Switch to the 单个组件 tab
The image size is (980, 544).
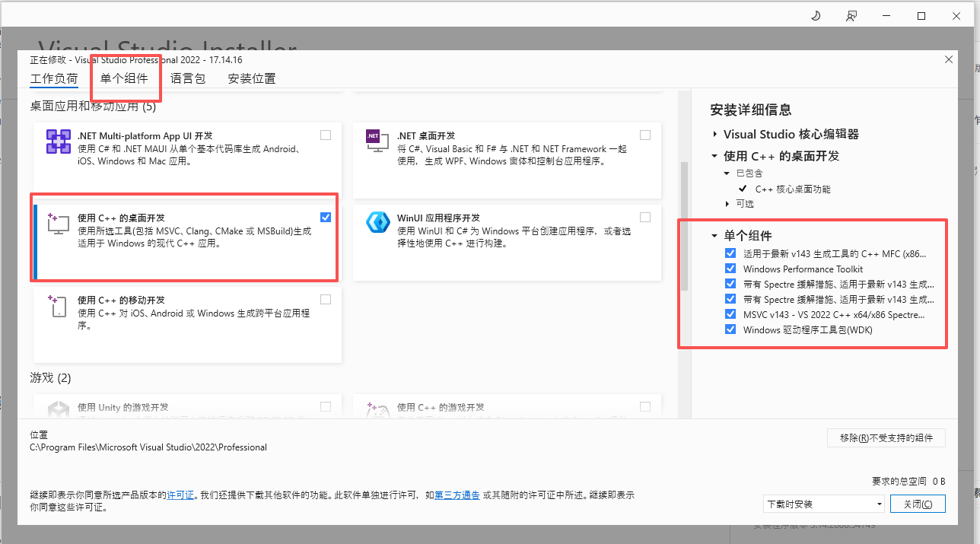click(x=124, y=78)
